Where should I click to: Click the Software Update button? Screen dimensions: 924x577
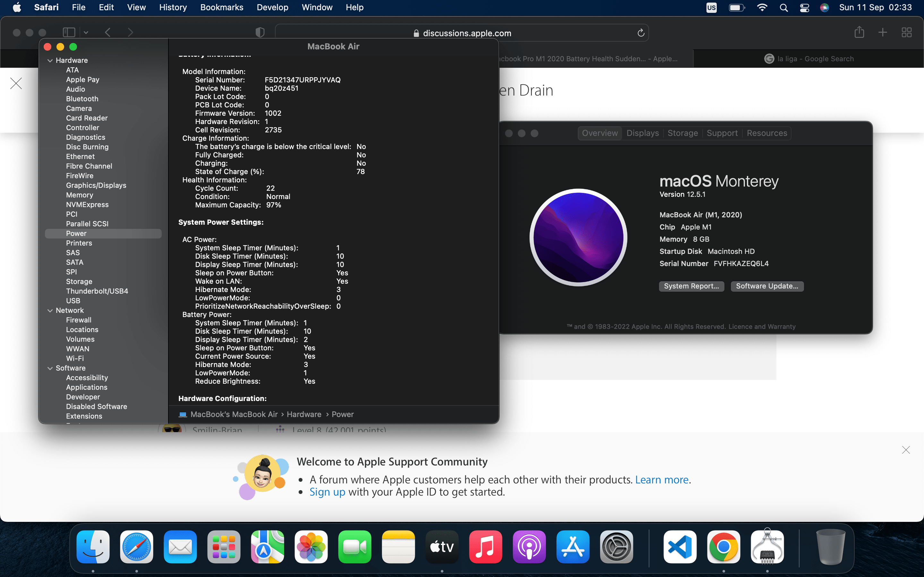pos(767,286)
